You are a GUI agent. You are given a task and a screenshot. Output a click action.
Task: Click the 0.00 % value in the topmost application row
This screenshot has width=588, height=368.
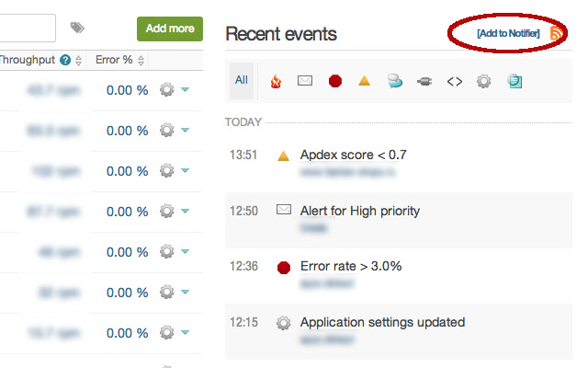tap(127, 90)
